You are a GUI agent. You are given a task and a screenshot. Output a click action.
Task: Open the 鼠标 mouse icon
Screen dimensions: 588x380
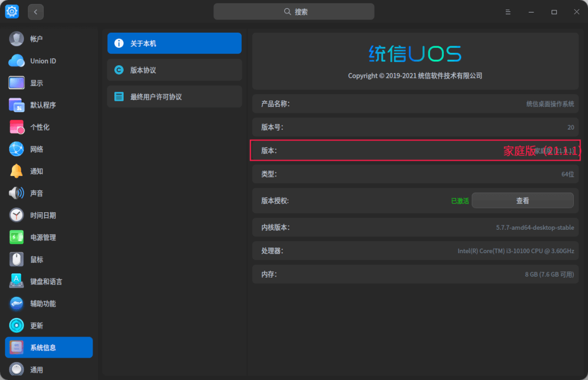click(16, 259)
